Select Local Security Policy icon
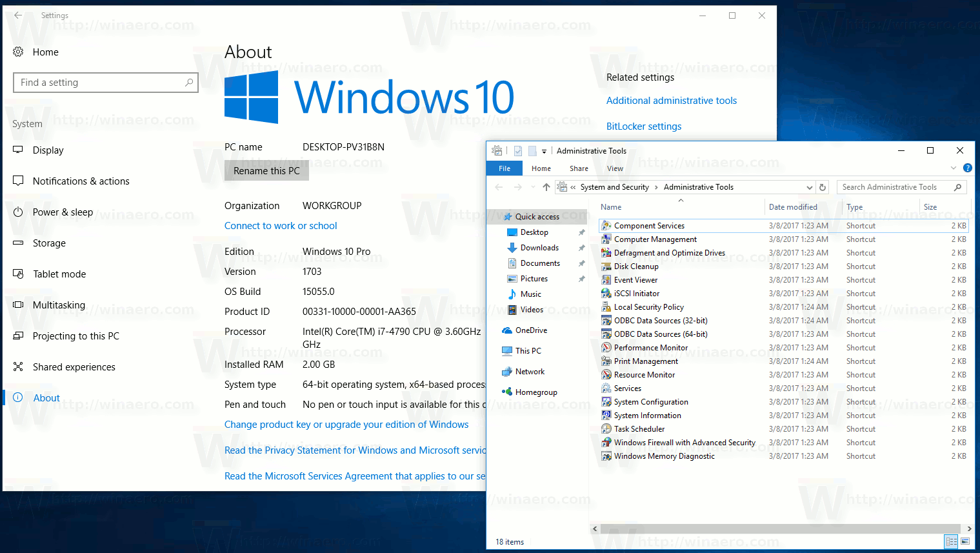Screen dimensions: 980x553 click(606, 307)
